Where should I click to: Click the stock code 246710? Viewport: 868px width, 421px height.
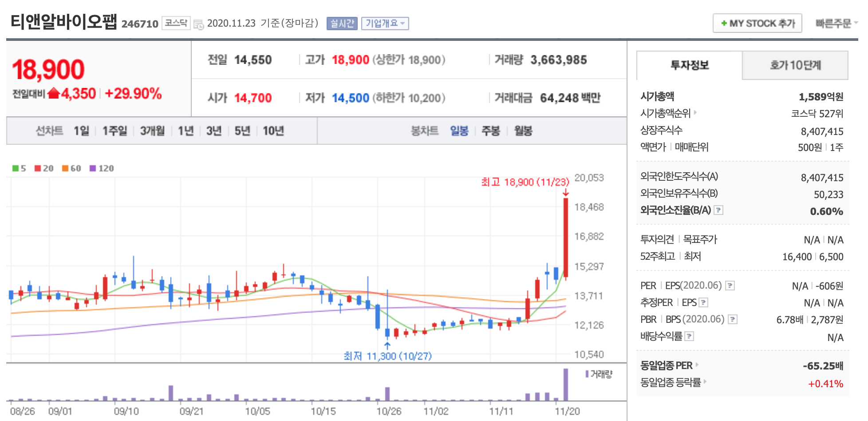(x=140, y=24)
